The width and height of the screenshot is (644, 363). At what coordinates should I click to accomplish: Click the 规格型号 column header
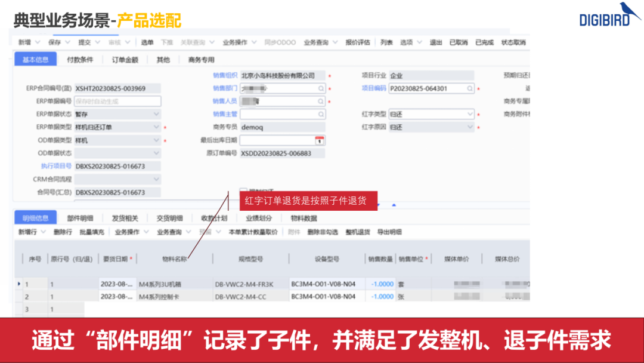click(251, 259)
